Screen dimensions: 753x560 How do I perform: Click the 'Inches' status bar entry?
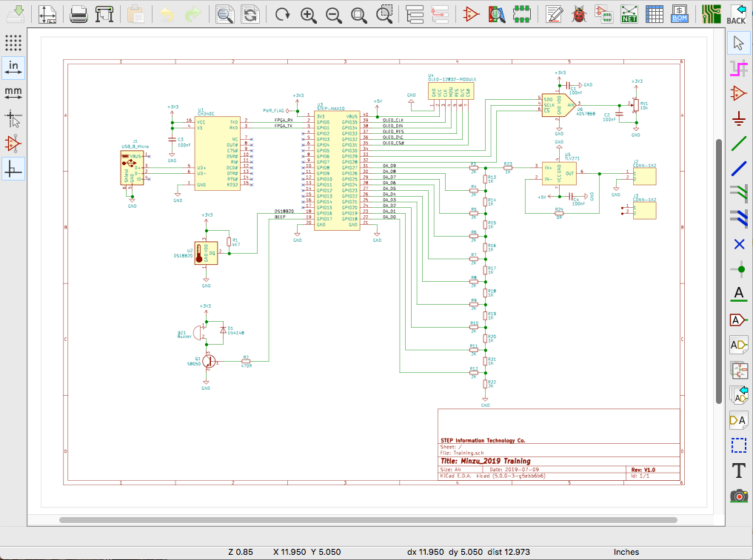pos(626,552)
